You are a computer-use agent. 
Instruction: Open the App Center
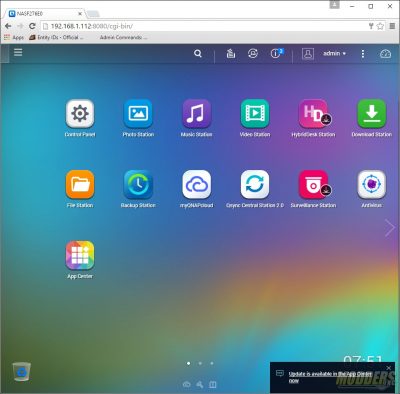80,255
